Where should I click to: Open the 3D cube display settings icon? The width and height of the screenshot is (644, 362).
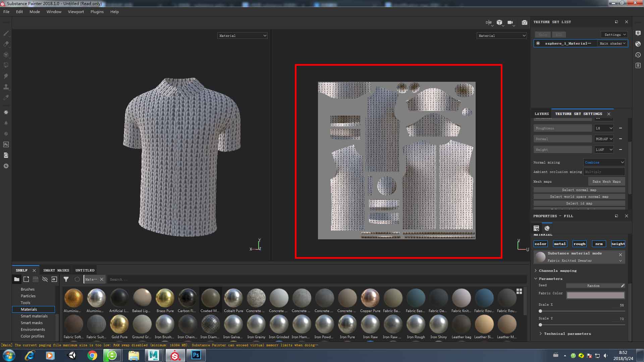(x=499, y=22)
